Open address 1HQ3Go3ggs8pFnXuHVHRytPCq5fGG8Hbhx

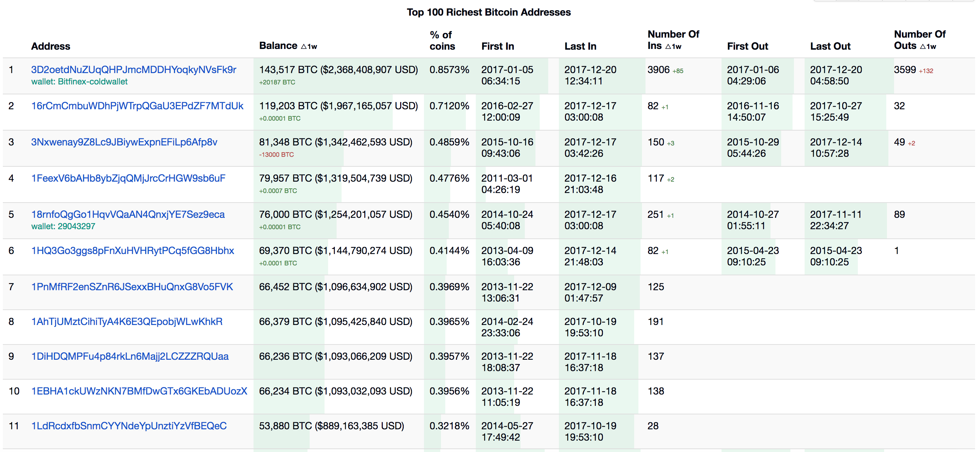[x=132, y=250]
